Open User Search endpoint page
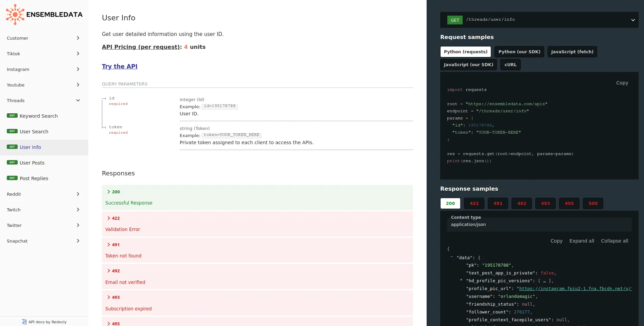Image resolution: width=644 pixels, height=326 pixels. point(44,132)
